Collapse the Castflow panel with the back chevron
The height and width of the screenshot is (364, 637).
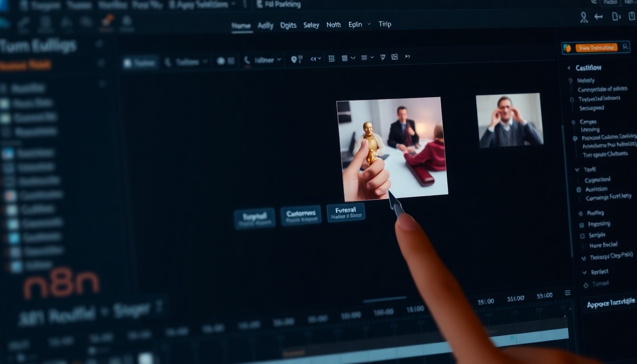[x=568, y=67]
